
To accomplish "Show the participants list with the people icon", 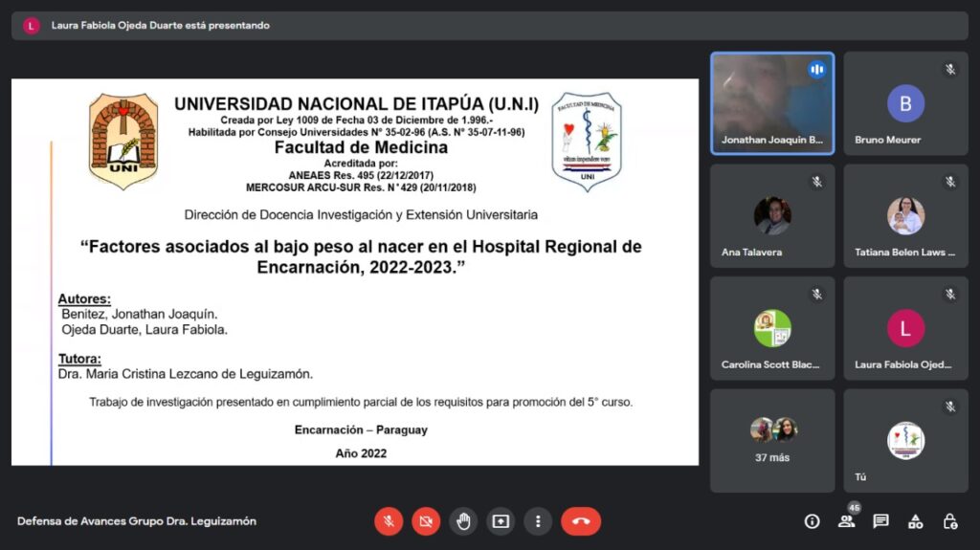I will tap(846, 521).
